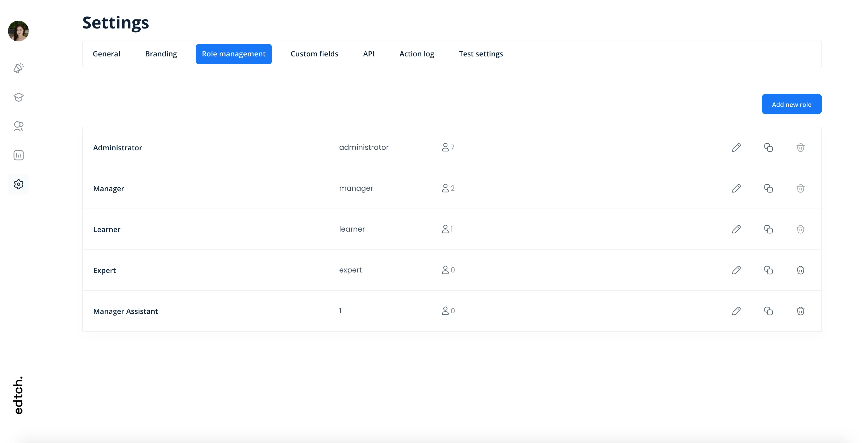Select the Settings gear in the sidebar
Screen dimensions: 868x443
tap(19, 184)
